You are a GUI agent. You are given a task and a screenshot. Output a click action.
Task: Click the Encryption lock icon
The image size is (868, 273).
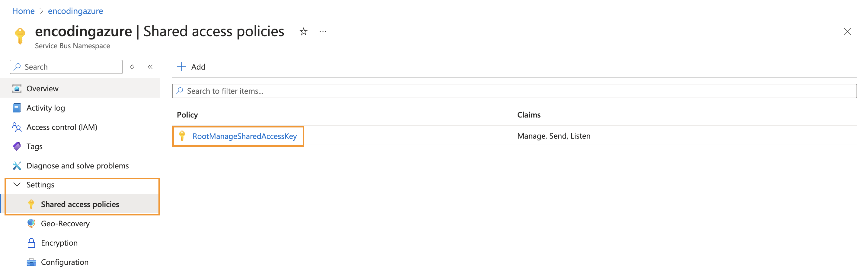click(31, 242)
